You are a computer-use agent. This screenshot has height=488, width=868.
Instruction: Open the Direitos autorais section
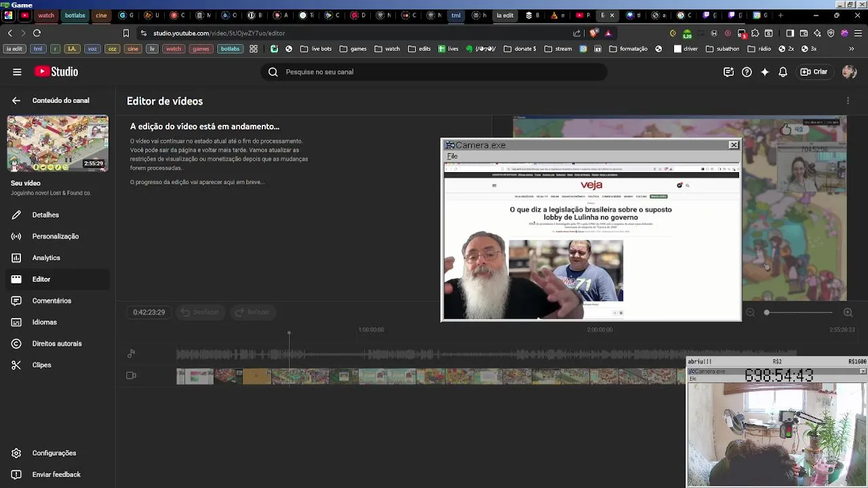(x=57, y=344)
